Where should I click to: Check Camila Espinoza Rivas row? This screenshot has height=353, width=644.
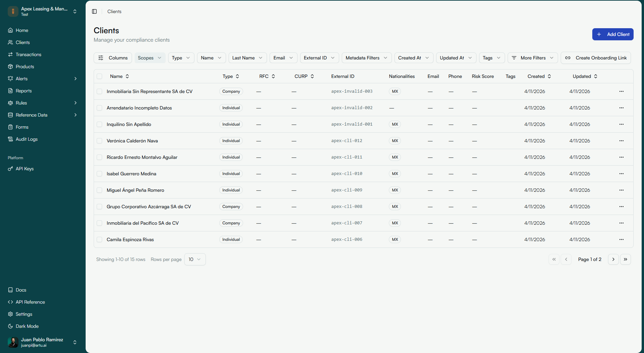click(99, 239)
